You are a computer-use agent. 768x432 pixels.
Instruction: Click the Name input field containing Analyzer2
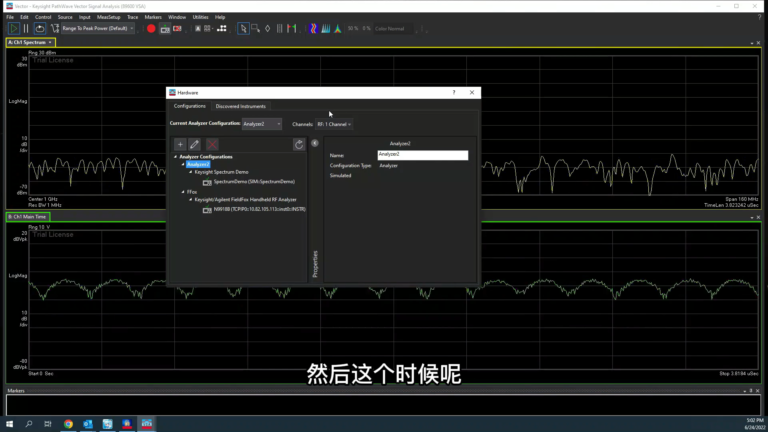pos(423,155)
